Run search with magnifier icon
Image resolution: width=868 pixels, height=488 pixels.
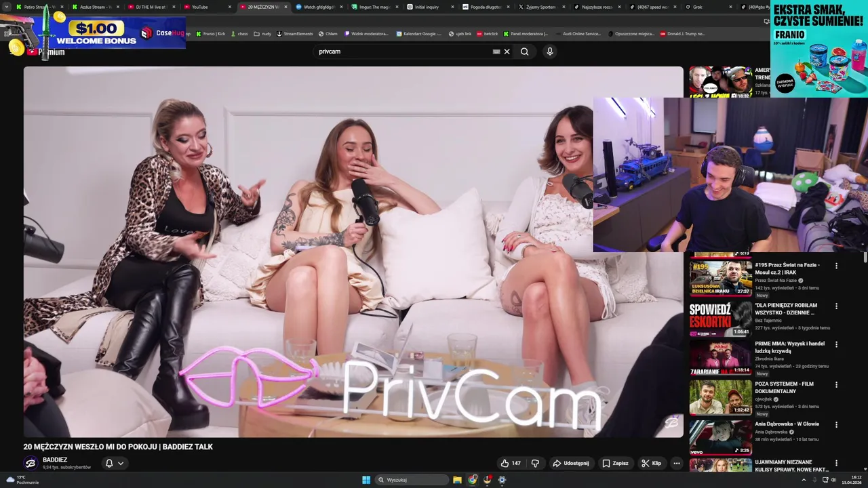tap(524, 52)
